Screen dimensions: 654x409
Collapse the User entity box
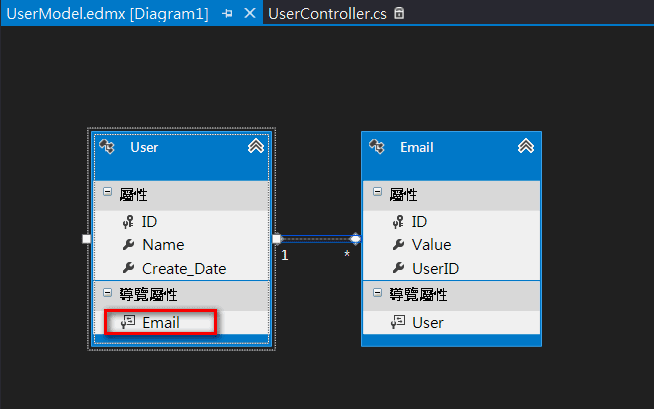256,147
